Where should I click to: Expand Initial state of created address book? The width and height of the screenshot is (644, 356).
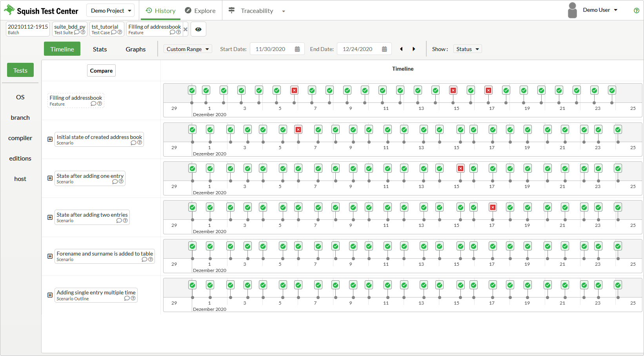tap(50, 139)
